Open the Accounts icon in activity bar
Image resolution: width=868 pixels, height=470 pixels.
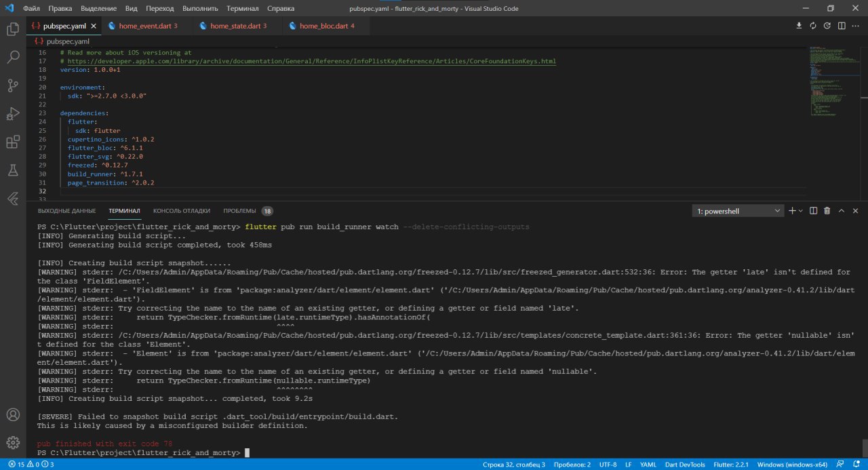13,414
